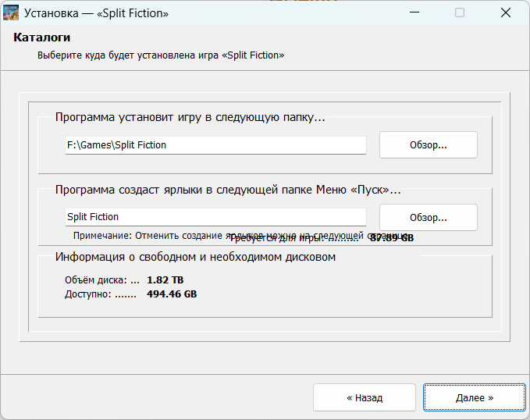530x420 pixels.
Task: Click the available space value 494.46 GB
Action: click(x=172, y=294)
